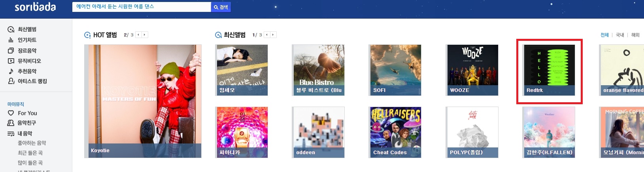The image size is (644, 172).
Task: Click the HOT 앨범 heading
Action: pos(105,35)
